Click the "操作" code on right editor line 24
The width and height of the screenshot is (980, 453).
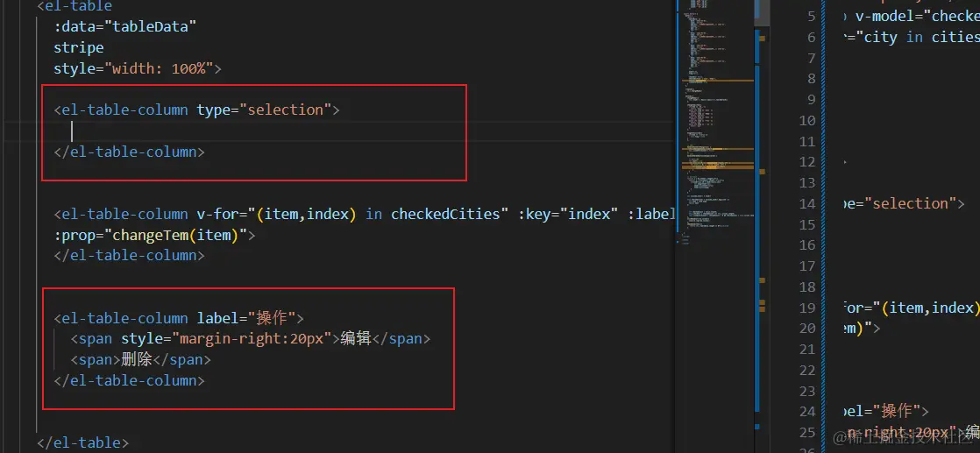[897, 412]
